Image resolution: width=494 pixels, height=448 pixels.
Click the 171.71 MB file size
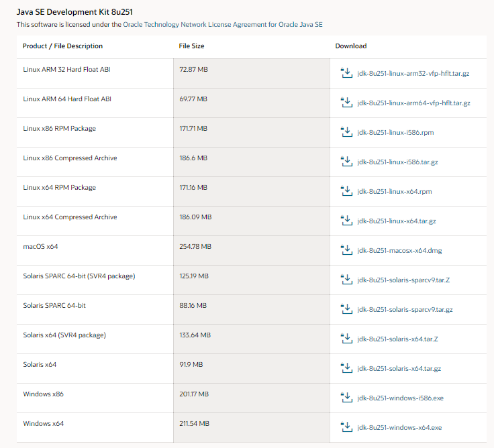pos(193,129)
